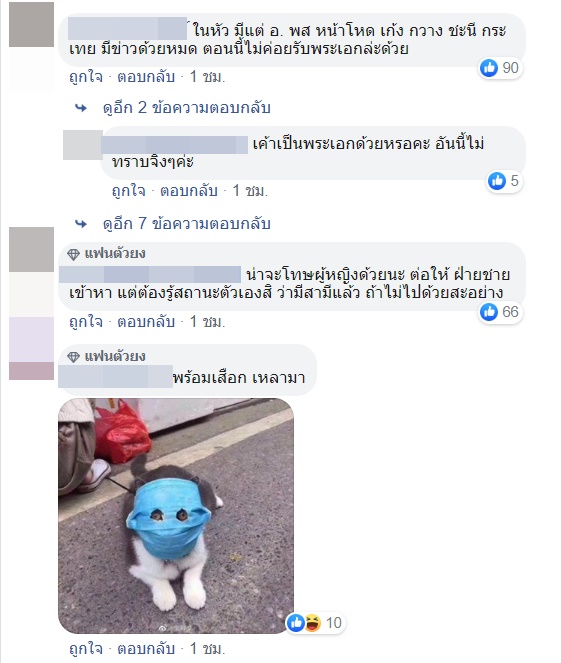
Task: Click the reply arrow icon beside ดูอีก 7
Action: pyautogui.click(x=81, y=224)
